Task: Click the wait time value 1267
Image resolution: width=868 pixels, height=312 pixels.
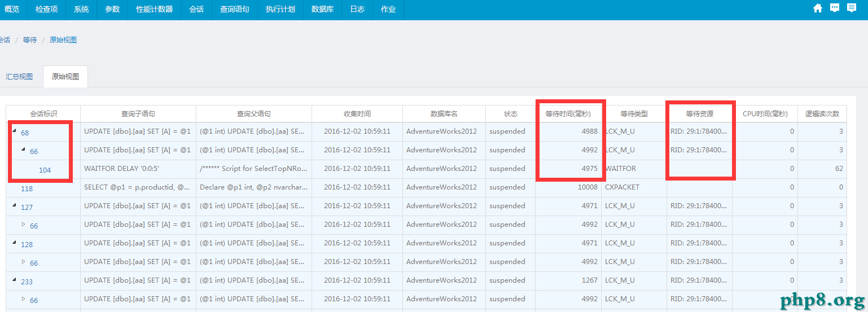Action: [590, 280]
